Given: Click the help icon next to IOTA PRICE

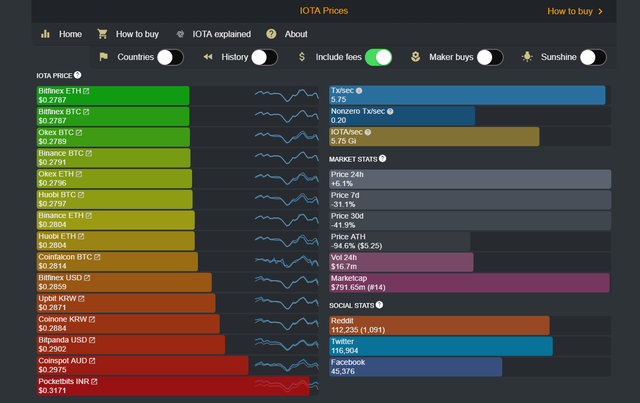Looking at the screenshot, I should 78,75.
